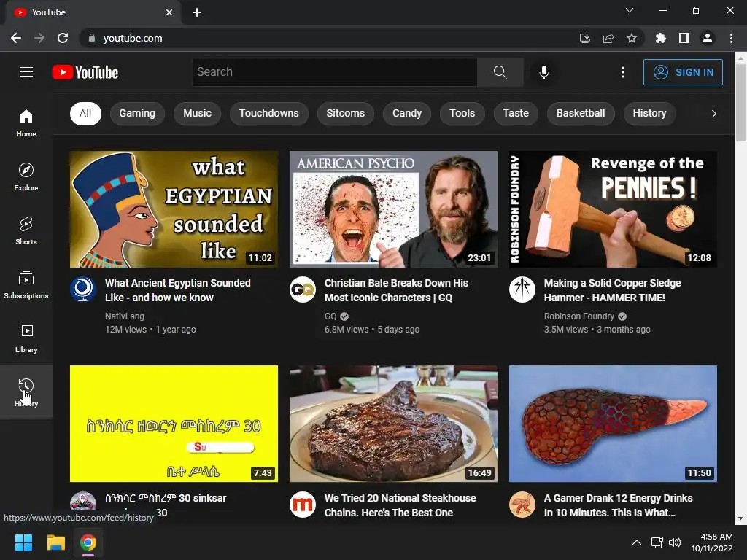Open the American Psycho video thumbnail
The height and width of the screenshot is (560, 747).
pyautogui.click(x=393, y=209)
